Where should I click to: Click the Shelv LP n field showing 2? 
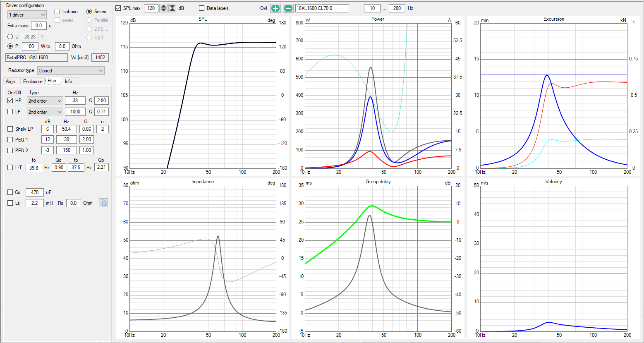(x=103, y=129)
